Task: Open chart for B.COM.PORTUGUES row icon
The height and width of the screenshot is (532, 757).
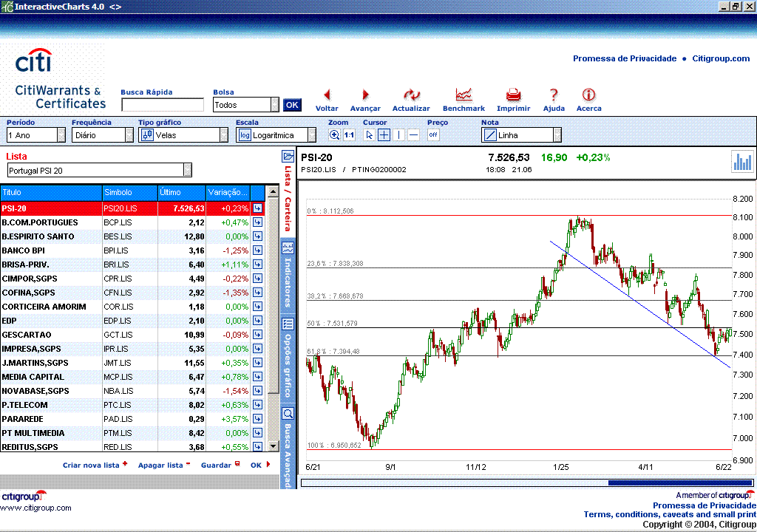Action: (258, 222)
